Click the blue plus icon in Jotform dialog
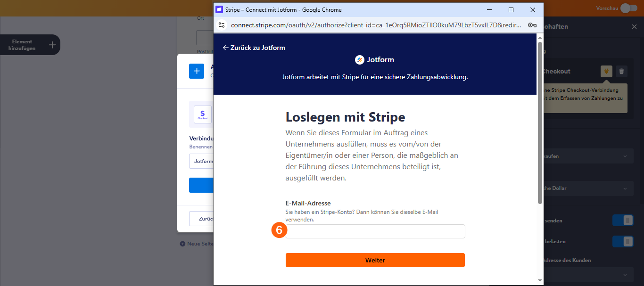 197,71
